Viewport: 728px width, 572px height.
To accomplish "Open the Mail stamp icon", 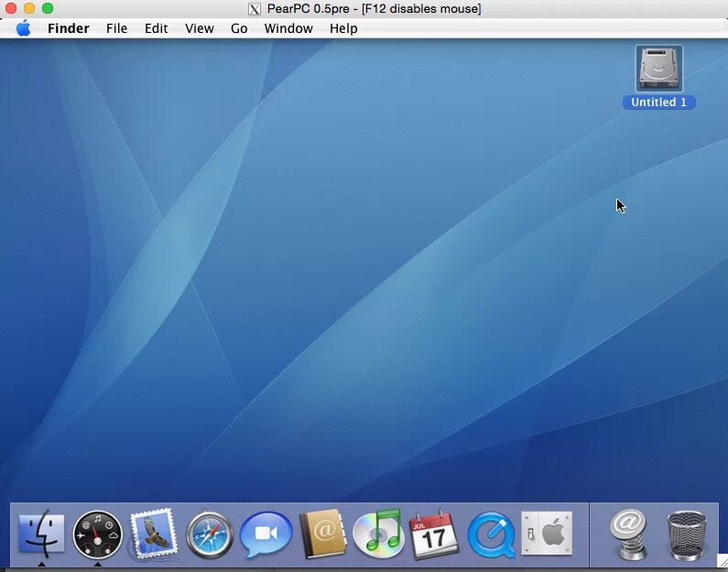I will [x=153, y=534].
